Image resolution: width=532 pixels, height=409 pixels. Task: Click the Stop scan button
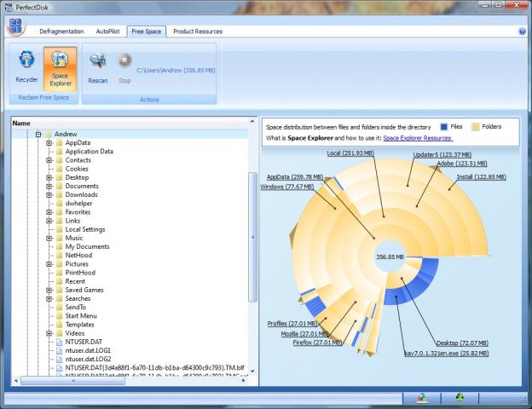point(124,68)
